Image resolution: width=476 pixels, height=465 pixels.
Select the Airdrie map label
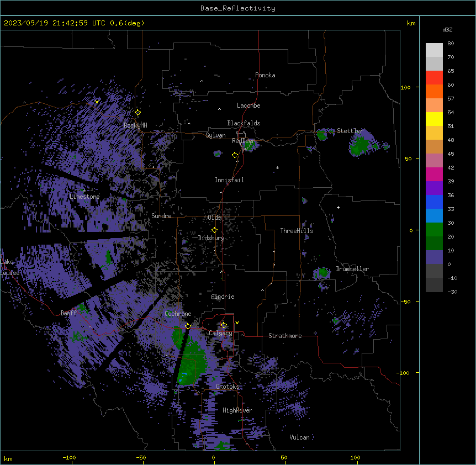pos(223,297)
